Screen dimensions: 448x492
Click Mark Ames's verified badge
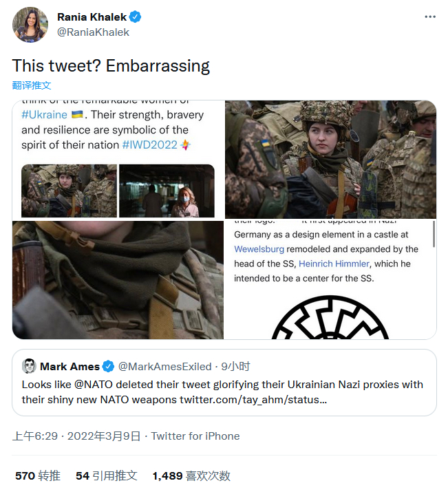click(x=109, y=366)
